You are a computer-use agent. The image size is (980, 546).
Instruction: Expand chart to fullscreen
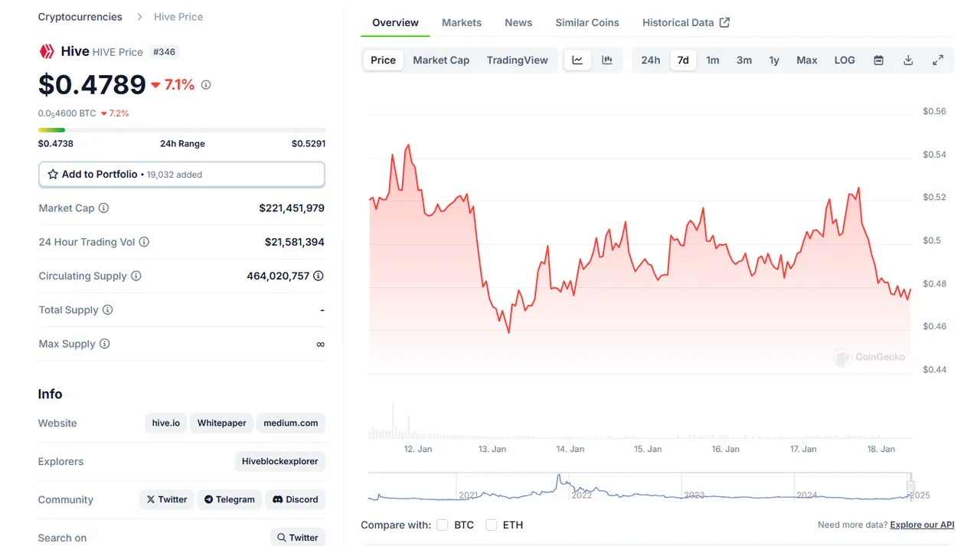[x=938, y=60]
